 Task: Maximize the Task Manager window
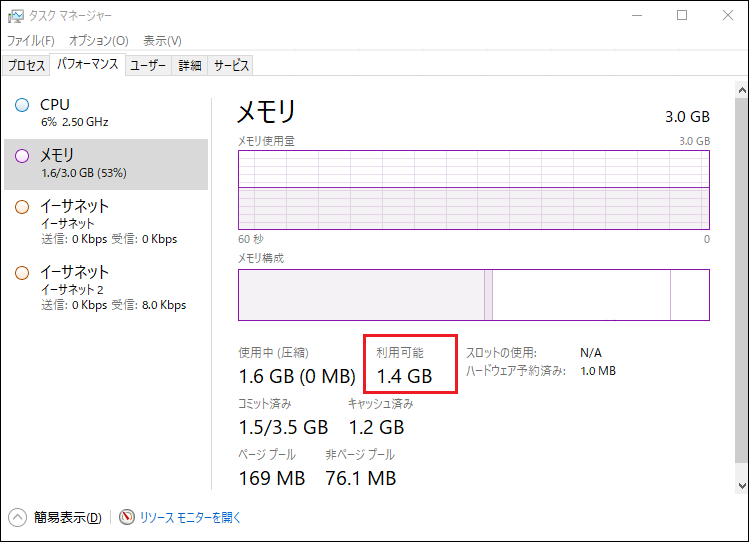pyautogui.click(x=682, y=15)
